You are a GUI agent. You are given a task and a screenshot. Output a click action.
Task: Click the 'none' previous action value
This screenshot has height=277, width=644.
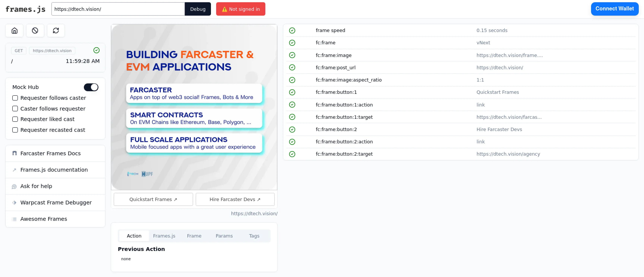point(126,259)
